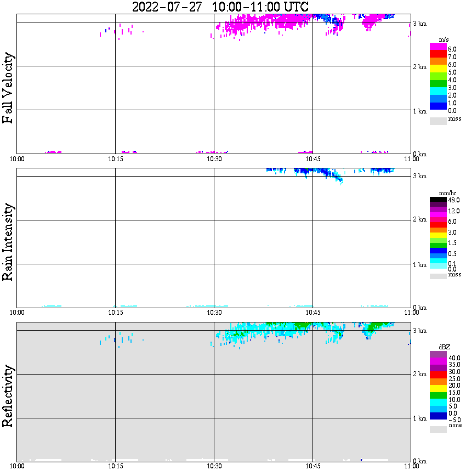Select the dark blue swatch in the Reflectivity legend
This screenshot has width=466, height=476.
[438, 416]
